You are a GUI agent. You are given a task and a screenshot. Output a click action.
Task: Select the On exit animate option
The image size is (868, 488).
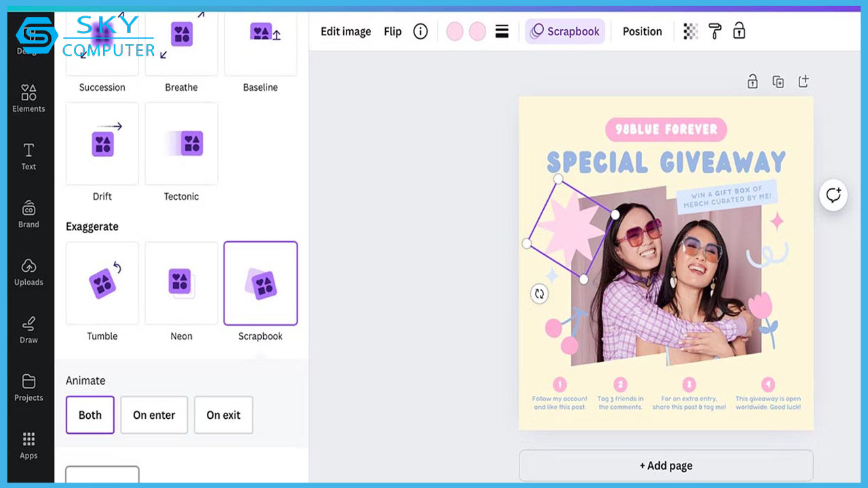click(x=223, y=415)
